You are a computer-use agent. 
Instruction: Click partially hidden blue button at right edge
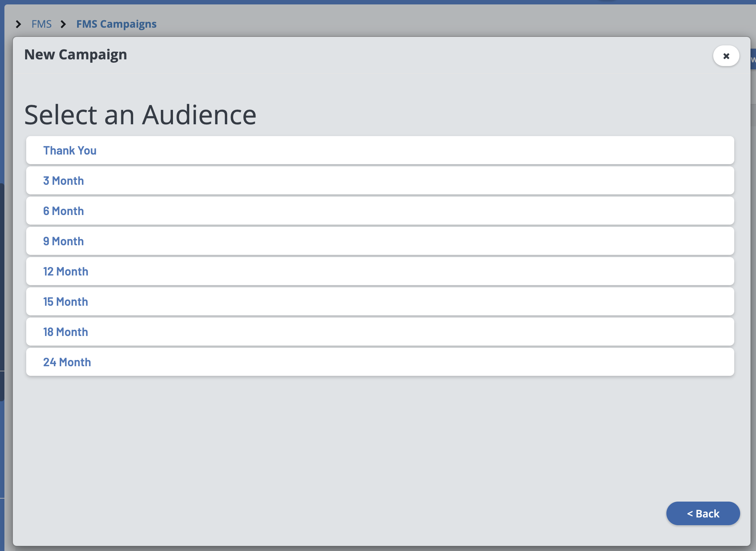753,59
